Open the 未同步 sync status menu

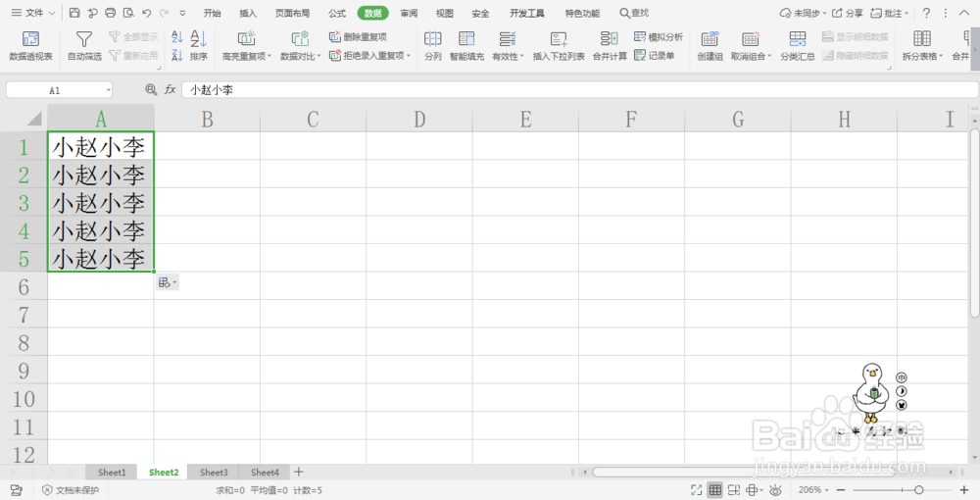[x=803, y=13]
